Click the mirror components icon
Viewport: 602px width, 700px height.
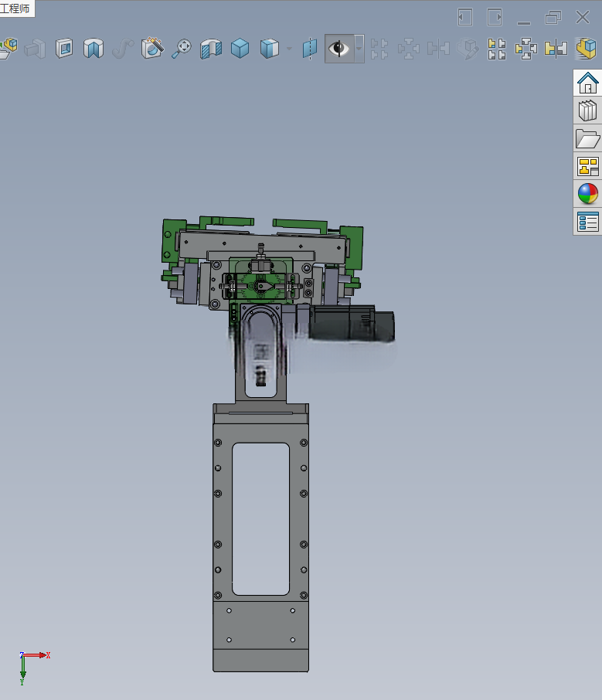tap(556, 48)
